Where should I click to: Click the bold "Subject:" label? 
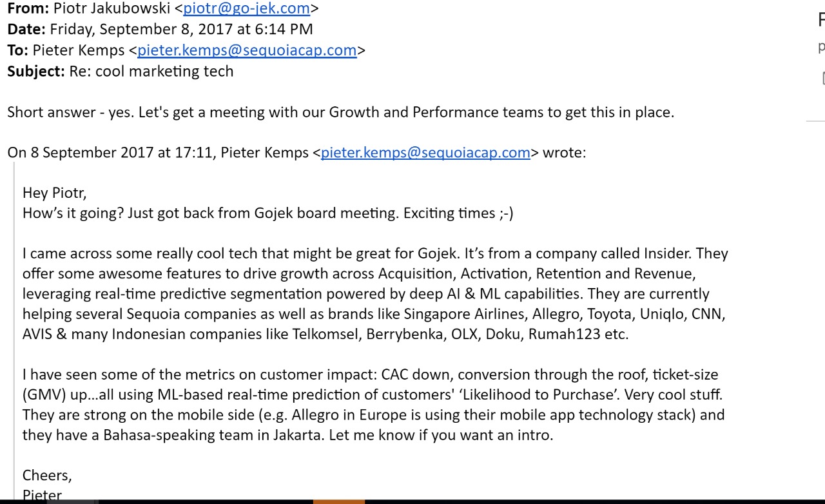(x=36, y=71)
